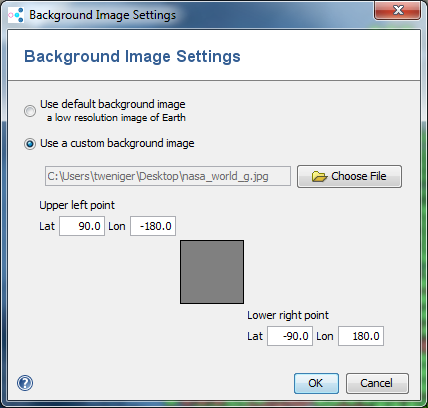Click the upper left Lon field showing -180.0
428x408 pixels.
pos(153,226)
